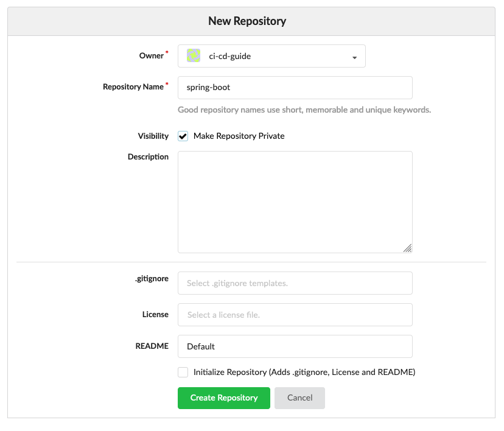Click the 'Initialize Repository (Adds .gitignore...)' label text
Image resolution: width=504 pixels, height=431 pixels.
coord(304,372)
